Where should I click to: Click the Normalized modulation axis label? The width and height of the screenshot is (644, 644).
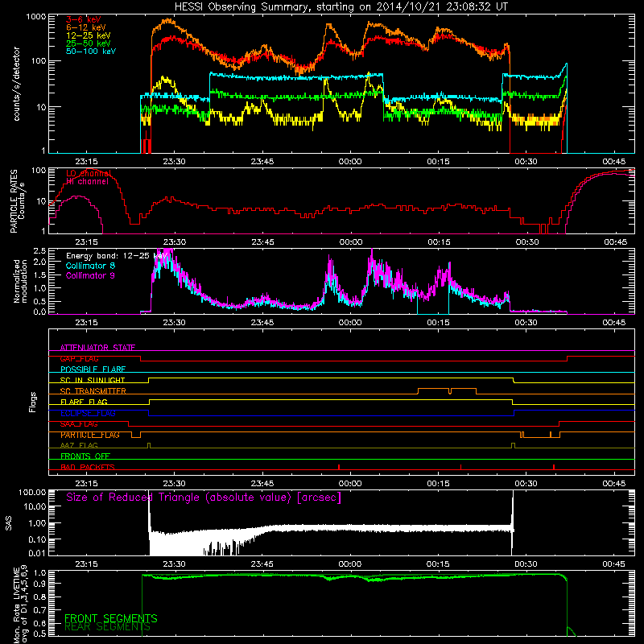[20, 281]
